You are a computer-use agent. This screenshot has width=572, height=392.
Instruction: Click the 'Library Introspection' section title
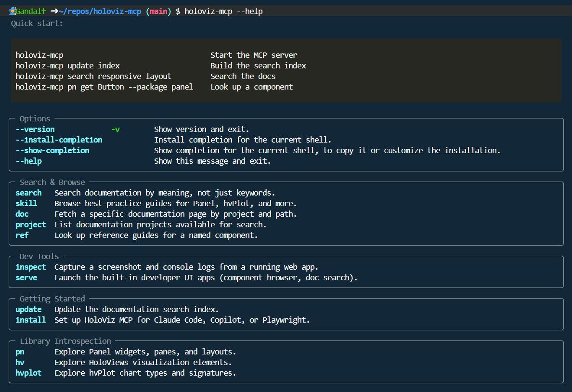coord(65,341)
